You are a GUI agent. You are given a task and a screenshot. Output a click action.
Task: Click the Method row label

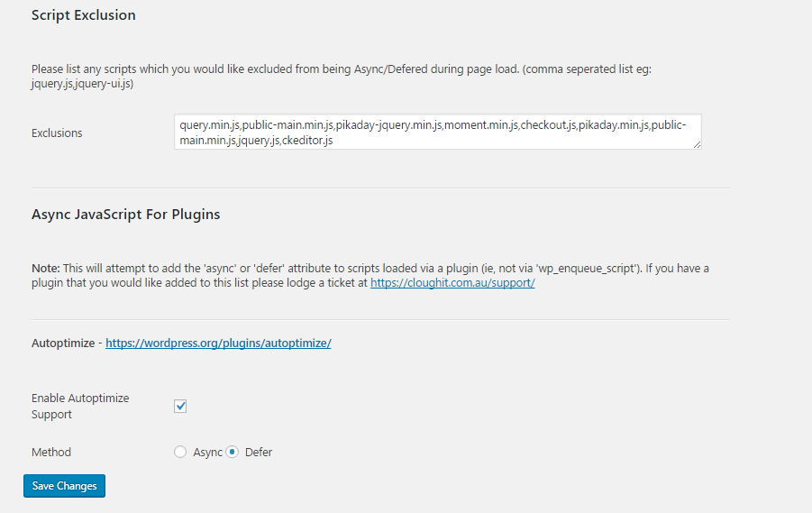(51, 452)
